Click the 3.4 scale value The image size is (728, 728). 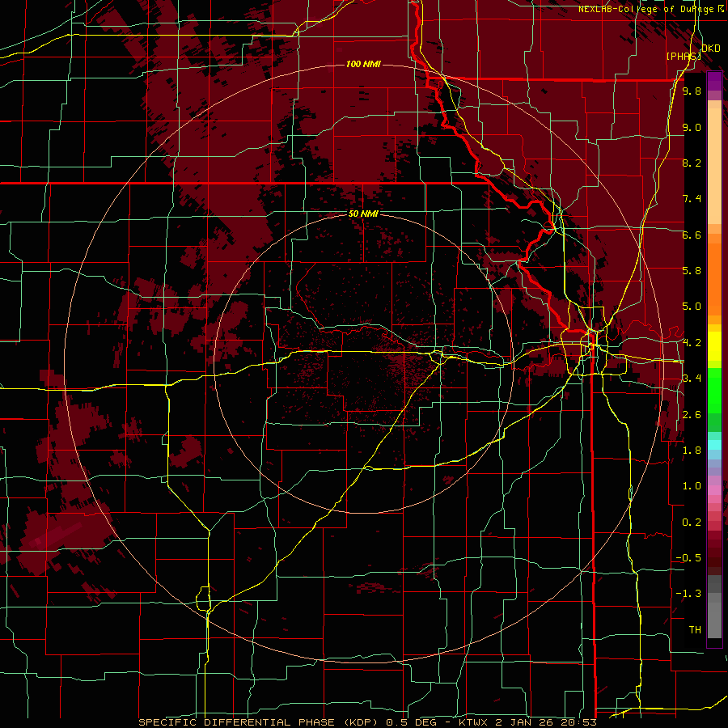click(x=692, y=379)
